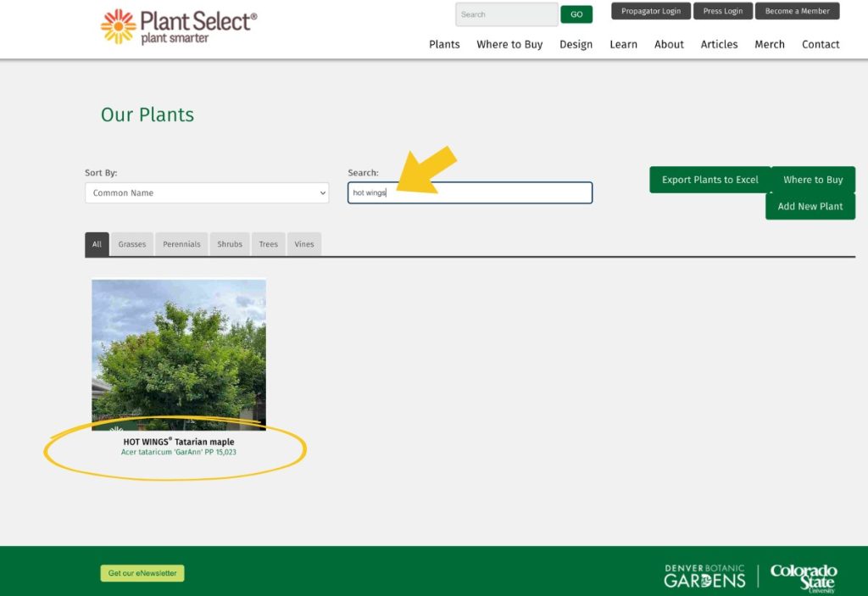Viewport: 868px width, 596px height.
Task: Click Get our eNewsletter
Action: coord(142,572)
